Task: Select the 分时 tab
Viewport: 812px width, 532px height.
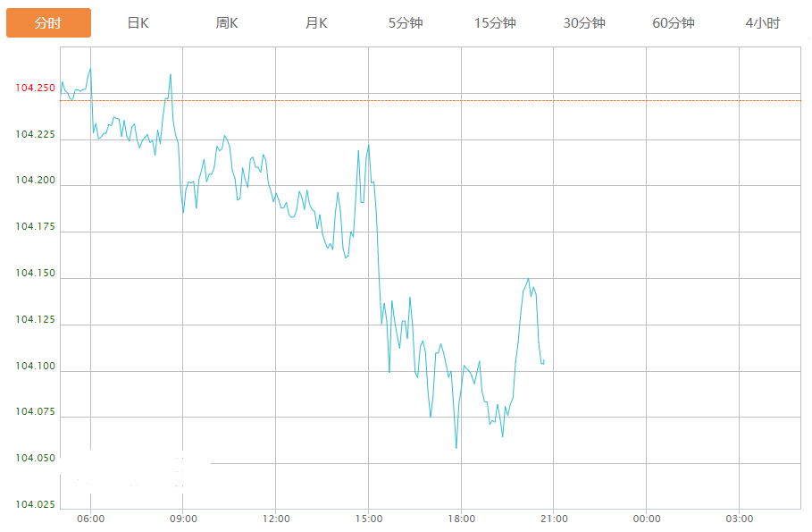Action: (x=48, y=23)
